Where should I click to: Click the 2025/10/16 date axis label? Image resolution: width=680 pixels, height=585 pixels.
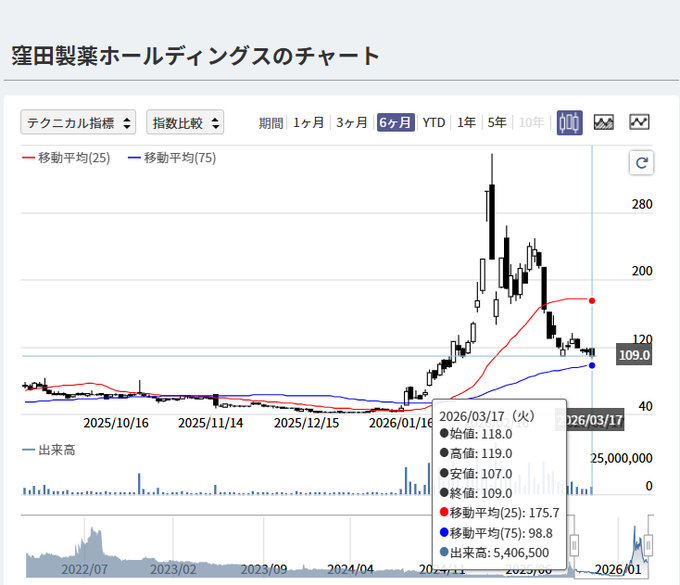click(x=116, y=423)
